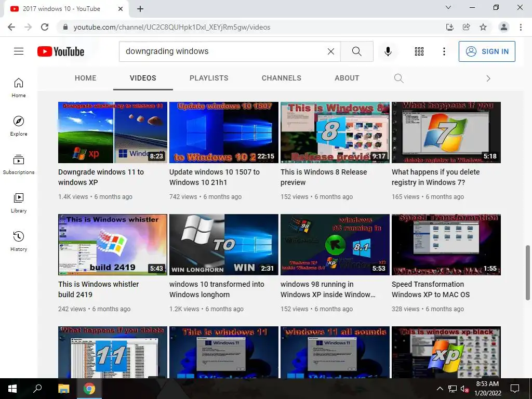Screen dimensions: 532x399
Task: Open 'This is Windows 8 Release preview' title
Action: [x=324, y=177]
